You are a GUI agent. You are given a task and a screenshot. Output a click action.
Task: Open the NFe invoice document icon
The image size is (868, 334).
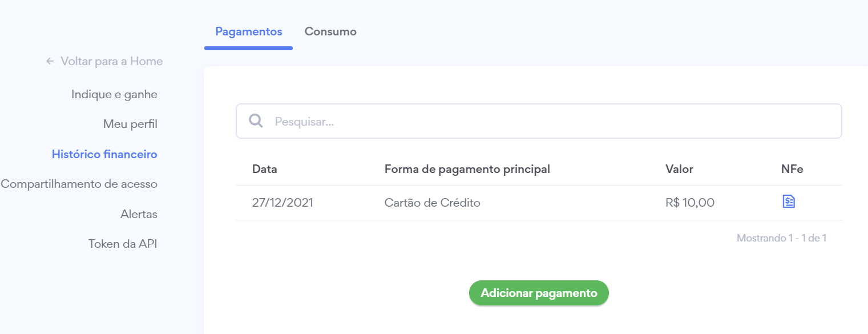tap(789, 202)
